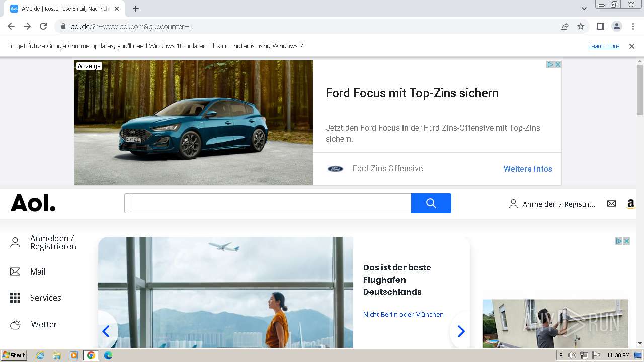The image size is (644, 362).
Task: Click the Chrome taskbar icon
Action: 91,355
